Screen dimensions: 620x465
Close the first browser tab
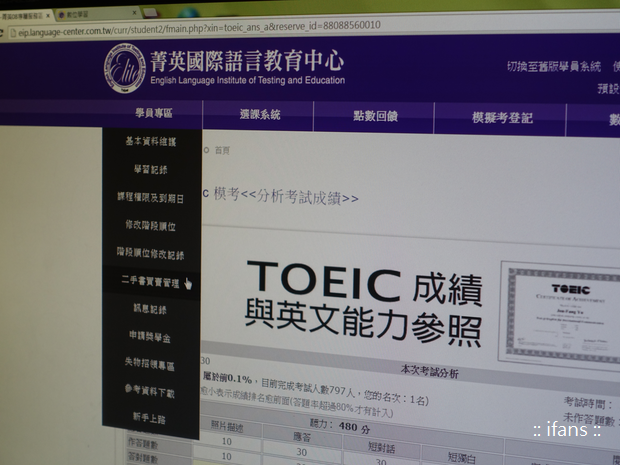point(48,16)
